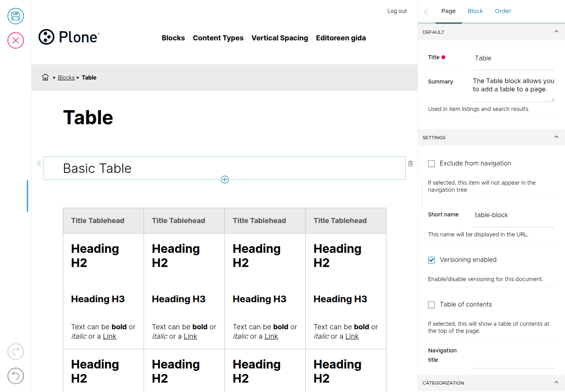Click first Title Tablehead header cell
Viewport: 565px width, 392px height.
pyautogui.click(x=104, y=221)
